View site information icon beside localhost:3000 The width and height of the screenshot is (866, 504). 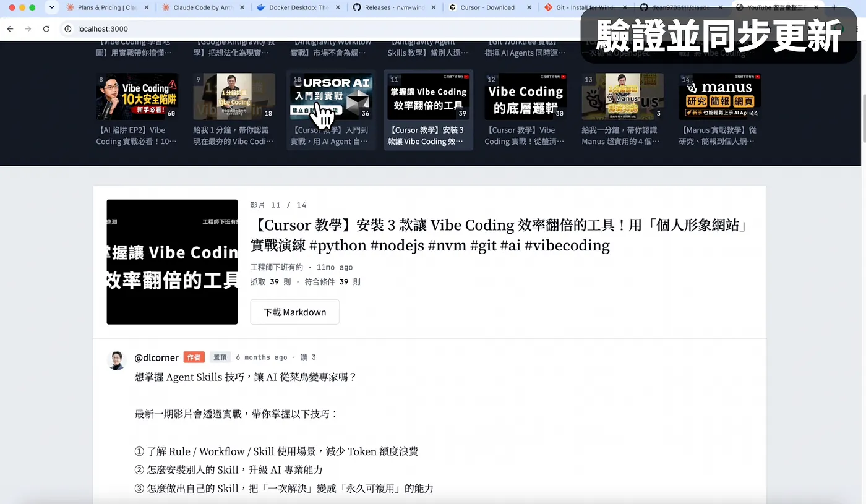[x=67, y=29]
